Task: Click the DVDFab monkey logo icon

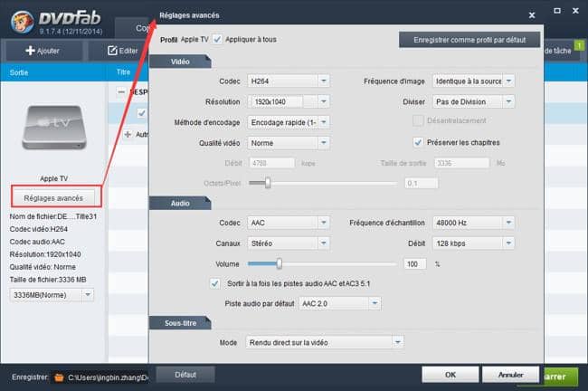Action: pos(23,22)
